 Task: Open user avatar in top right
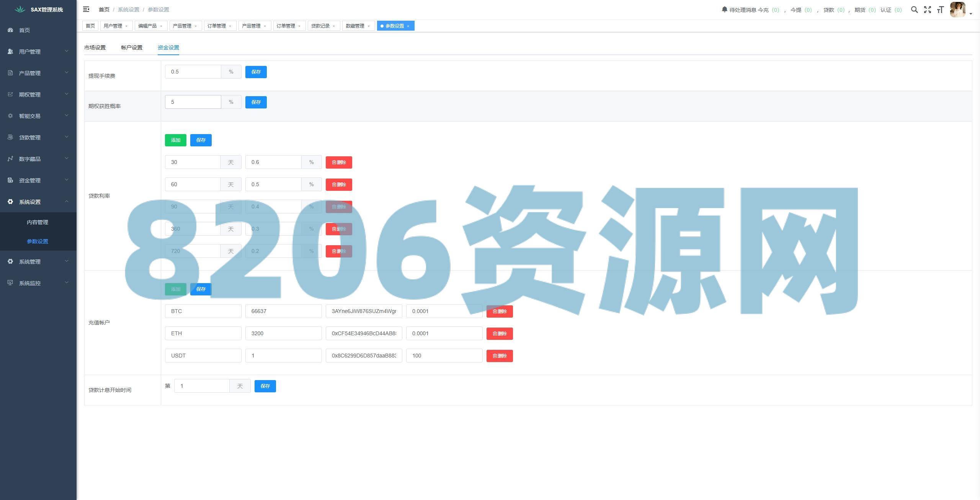[957, 10]
